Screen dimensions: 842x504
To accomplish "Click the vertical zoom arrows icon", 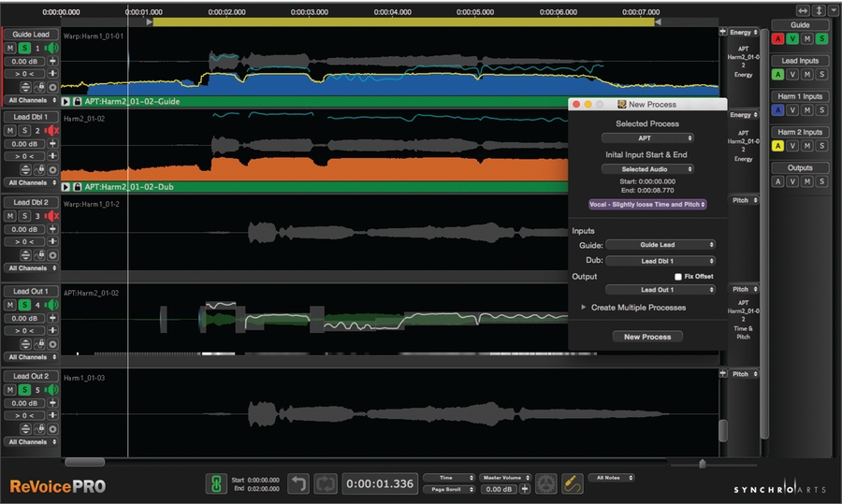I will pyautogui.click(x=819, y=10).
